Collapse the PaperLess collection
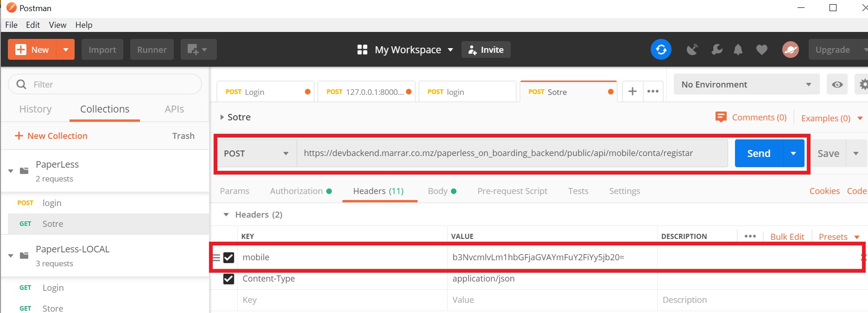This screenshot has height=313, width=868. 11,171
